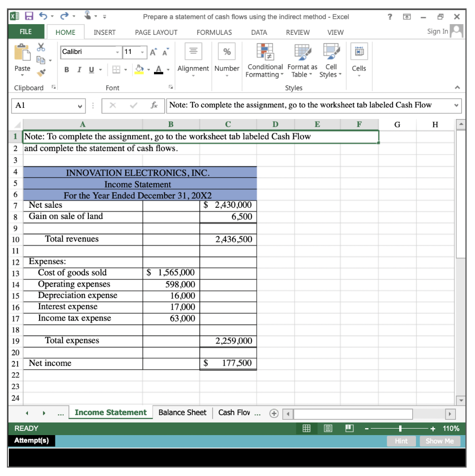The width and height of the screenshot is (475, 476).
Task: Select the Net income value cell 177,500
Action: [x=228, y=364]
